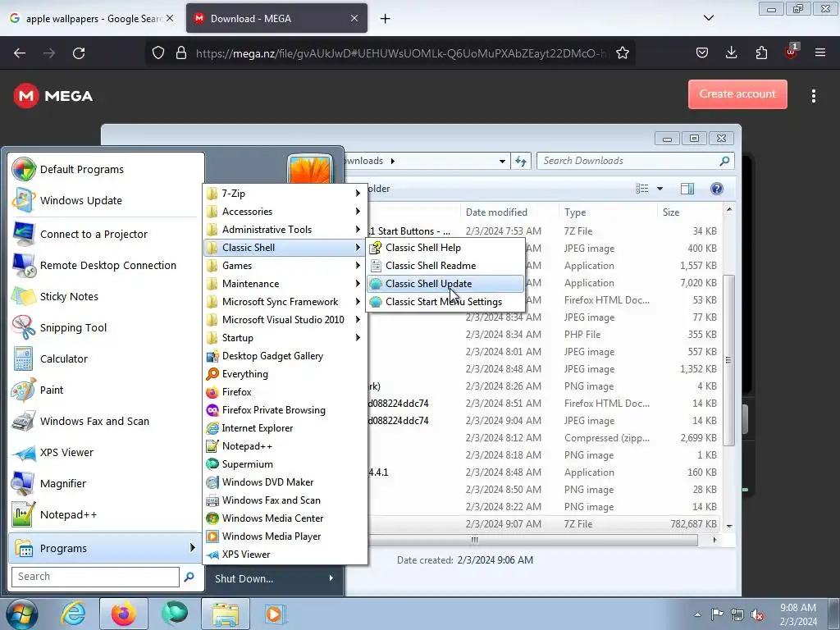Select the Classic Shell folder item

click(x=285, y=248)
